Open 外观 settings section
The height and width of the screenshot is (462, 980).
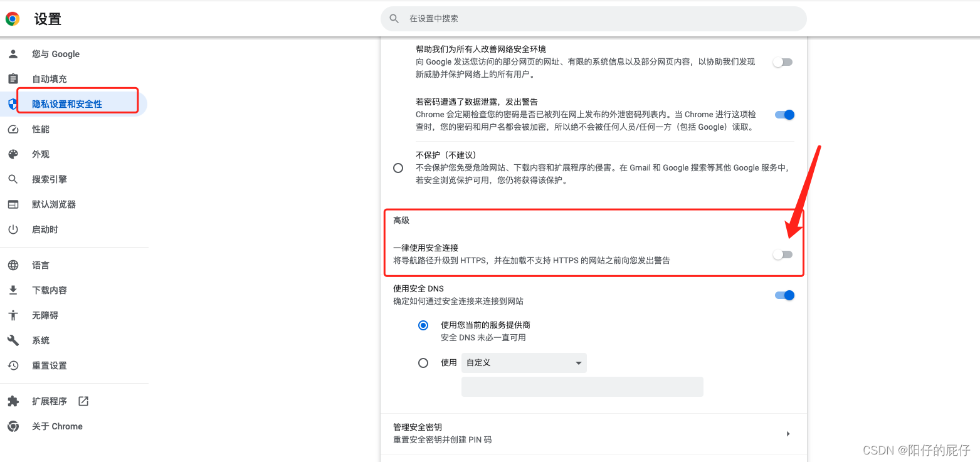click(73, 154)
